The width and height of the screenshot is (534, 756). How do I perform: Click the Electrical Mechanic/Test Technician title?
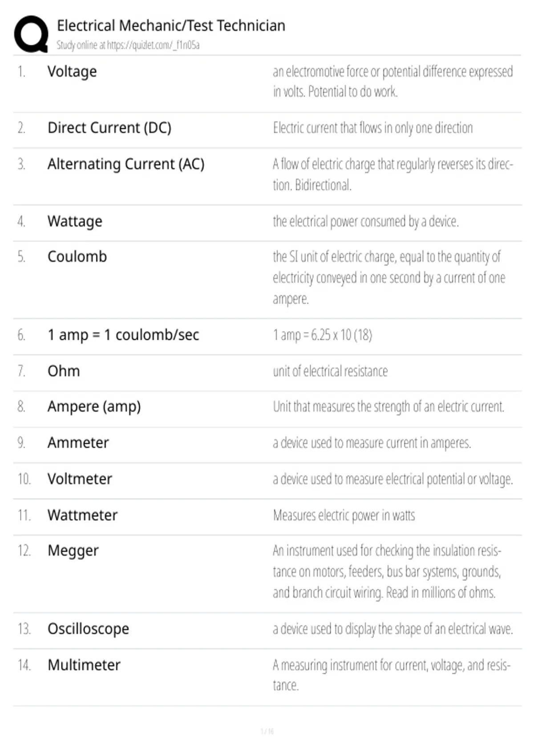click(171, 26)
